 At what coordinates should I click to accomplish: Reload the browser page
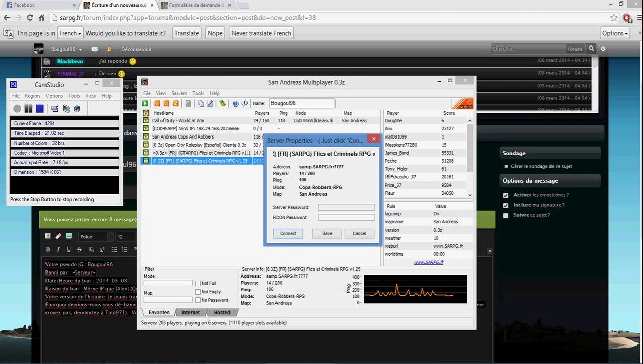point(30,17)
